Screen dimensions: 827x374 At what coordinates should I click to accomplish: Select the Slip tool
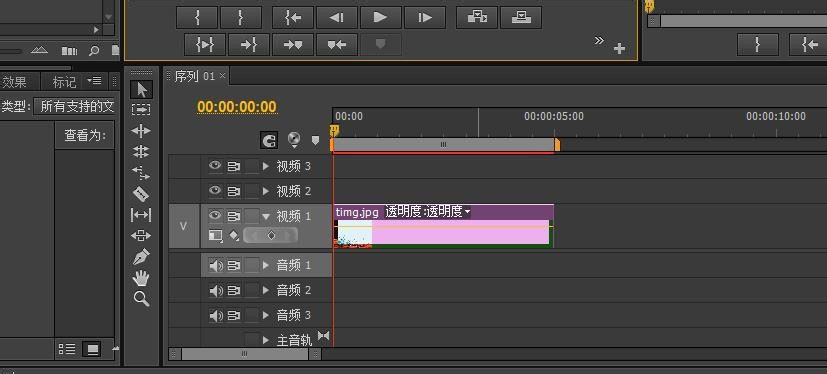pos(141,215)
